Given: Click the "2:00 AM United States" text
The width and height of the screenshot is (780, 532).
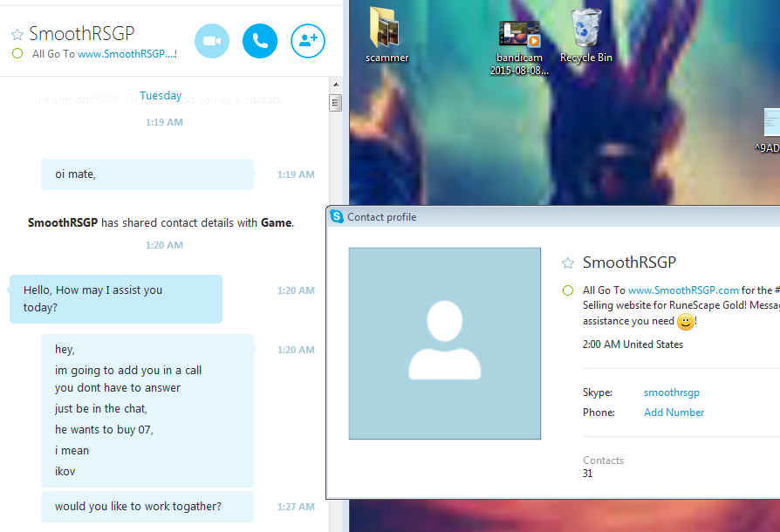Looking at the screenshot, I should point(633,344).
